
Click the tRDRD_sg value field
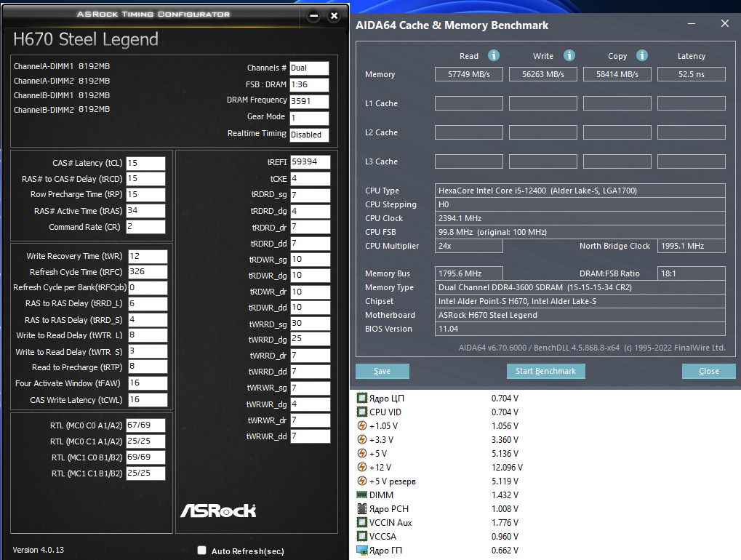[310, 195]
